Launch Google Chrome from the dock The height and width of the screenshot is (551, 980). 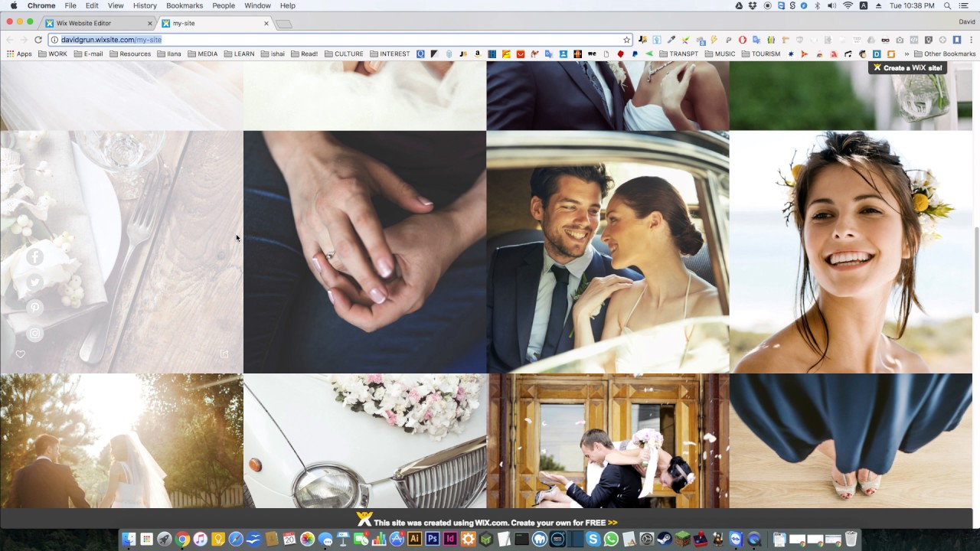tap(182, 540)
